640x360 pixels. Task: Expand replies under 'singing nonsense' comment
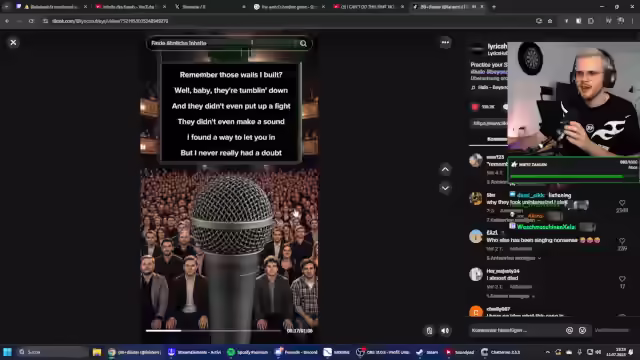(x=513, y=258)
